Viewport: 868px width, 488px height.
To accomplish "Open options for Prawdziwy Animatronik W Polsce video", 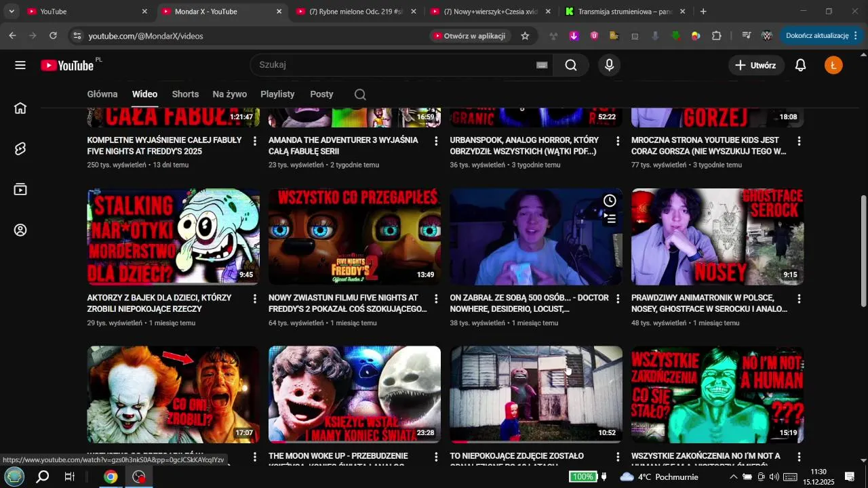I will [x=799, y=299].
